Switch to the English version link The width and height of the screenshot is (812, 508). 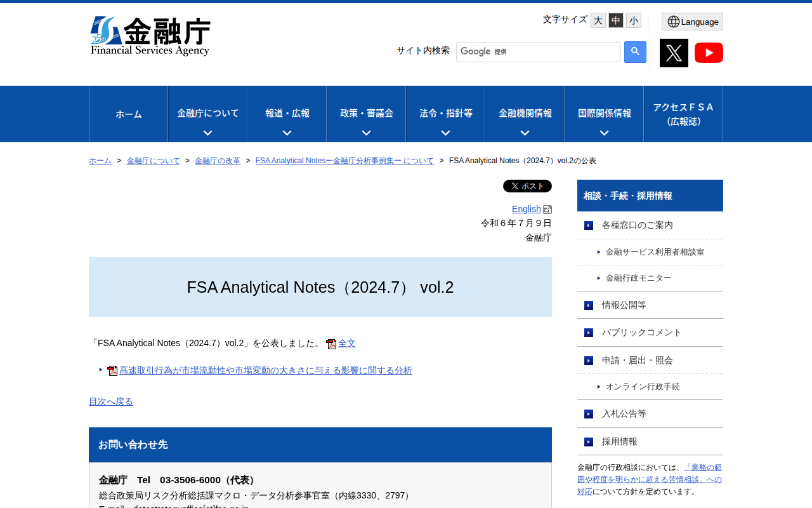527,209
